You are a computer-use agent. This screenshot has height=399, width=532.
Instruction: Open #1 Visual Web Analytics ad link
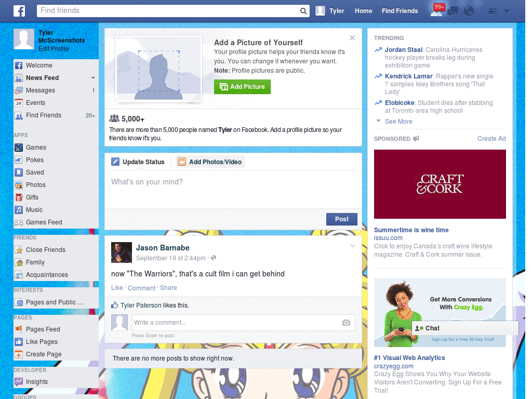point(409,357)
